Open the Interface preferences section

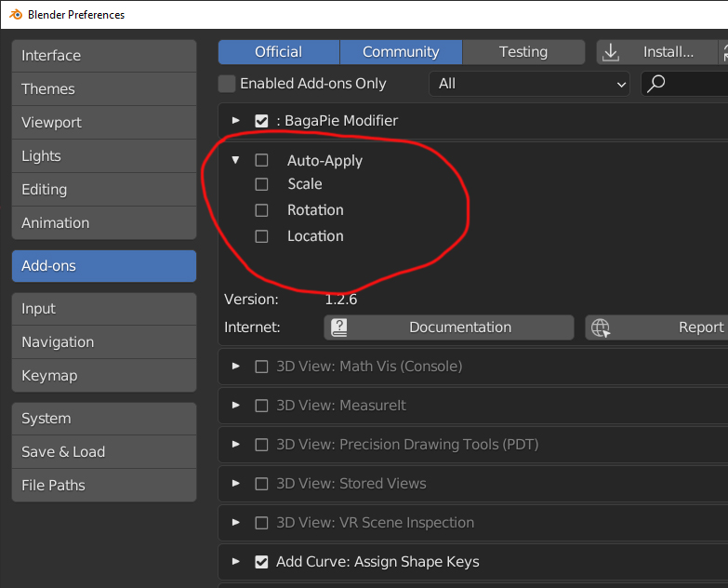[104, 56]
